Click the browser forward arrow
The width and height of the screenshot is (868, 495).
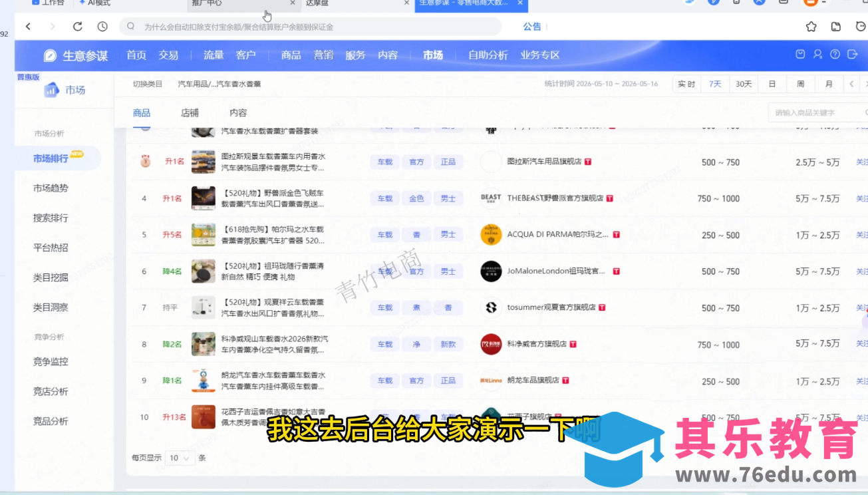point(53,27)
